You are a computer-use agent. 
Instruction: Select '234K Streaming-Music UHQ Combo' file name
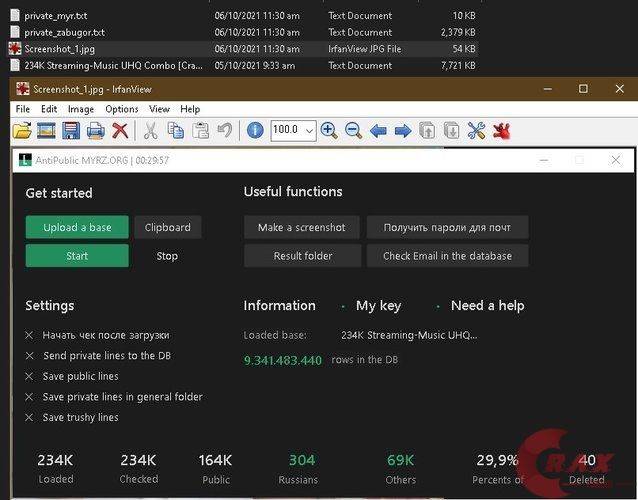coord(113,66)
